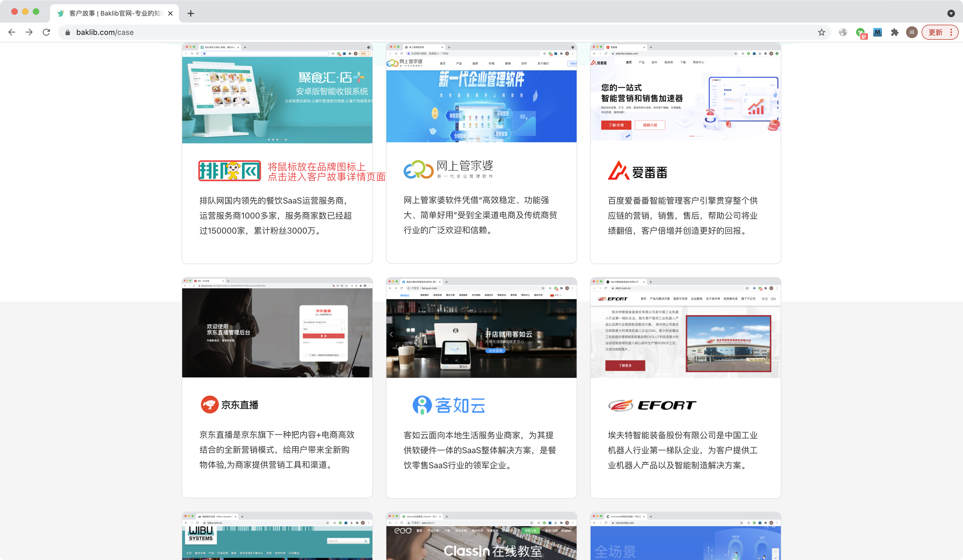Click the 排队网国内领先的餐饮SaaS description text
The height and width of the screenshot is (560, 963).
[x=275, y=216]
